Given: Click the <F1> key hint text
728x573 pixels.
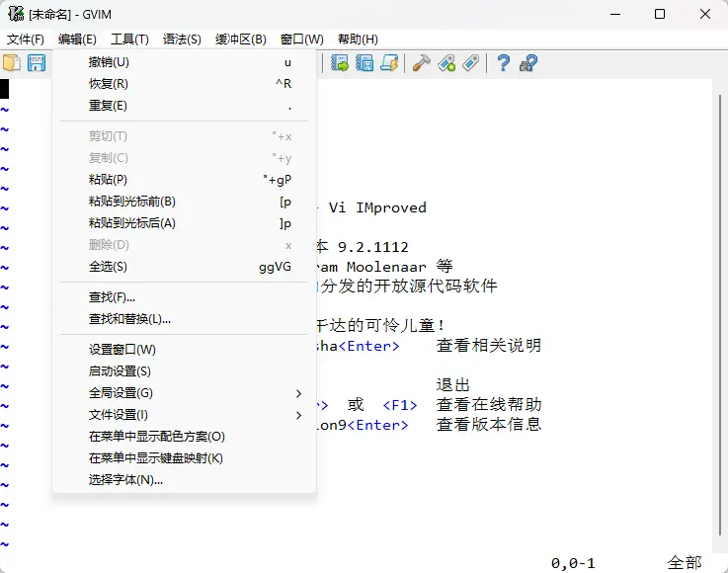Looking at the screenshot, I should pos(400,405).
